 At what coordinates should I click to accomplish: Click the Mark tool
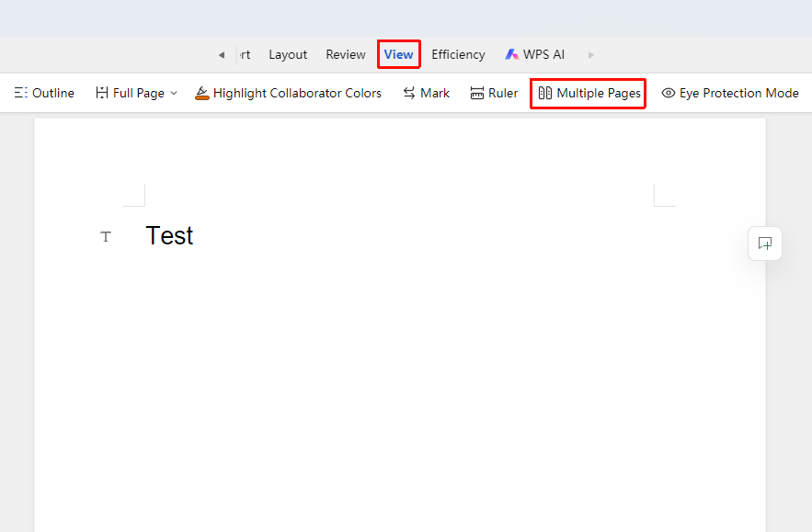(426, 93)
